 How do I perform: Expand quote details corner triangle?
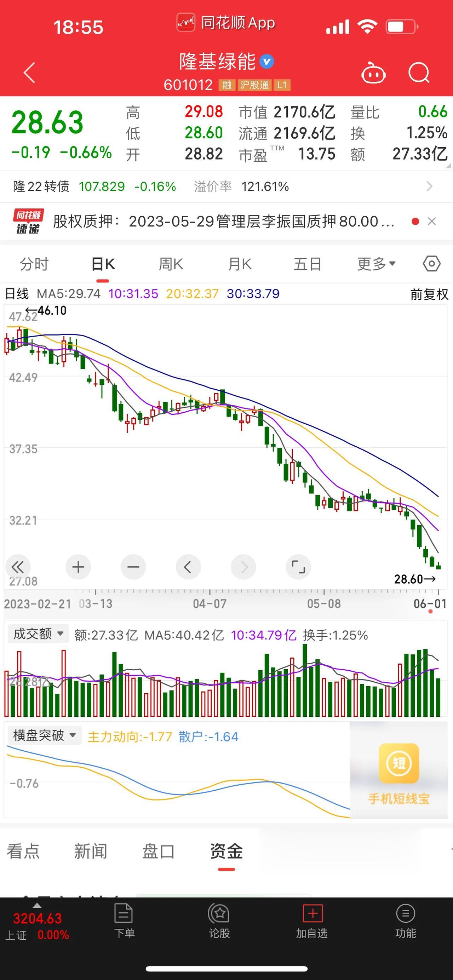tap(448, 166)
